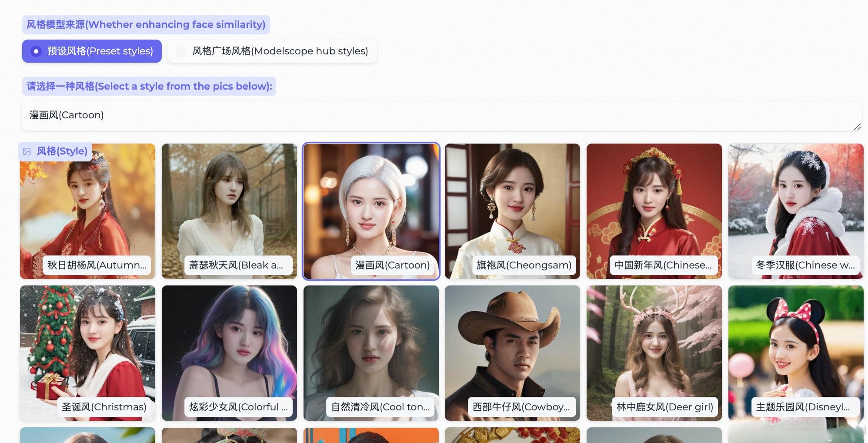Image resolution: width=868 pixels, height=443 pixels.
Task: Click the 旗袍风(Cheongsam) caption label
Action: [x=524, y=265]
